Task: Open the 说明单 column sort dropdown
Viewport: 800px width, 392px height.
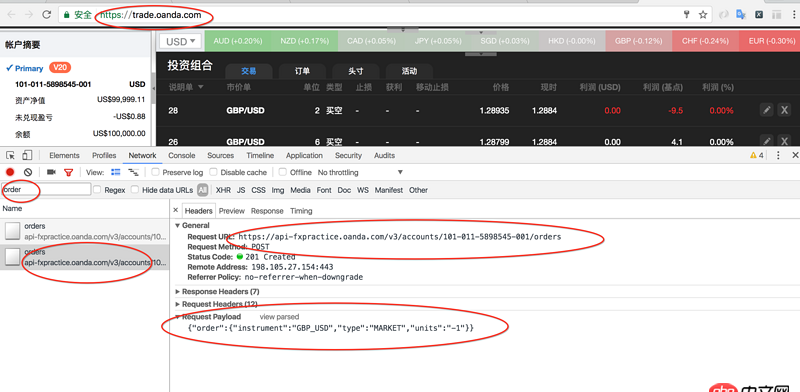Action: click(201, 87)
